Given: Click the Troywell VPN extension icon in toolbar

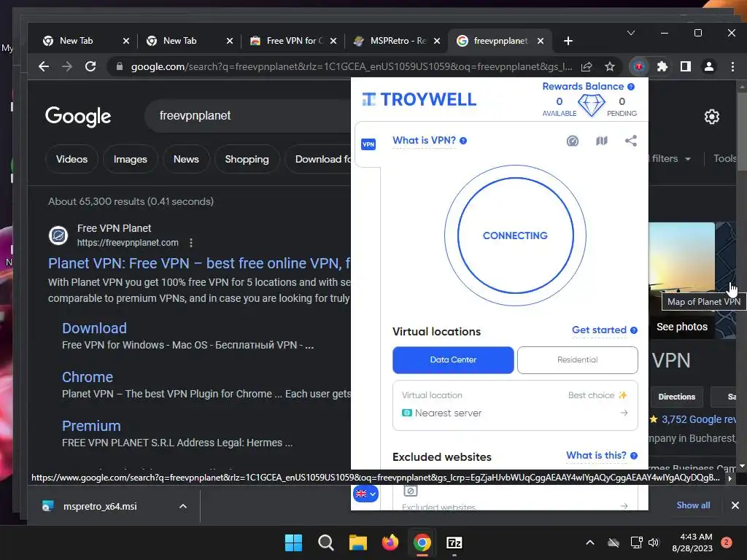Looking at the screenshot, I should [639, 66].
